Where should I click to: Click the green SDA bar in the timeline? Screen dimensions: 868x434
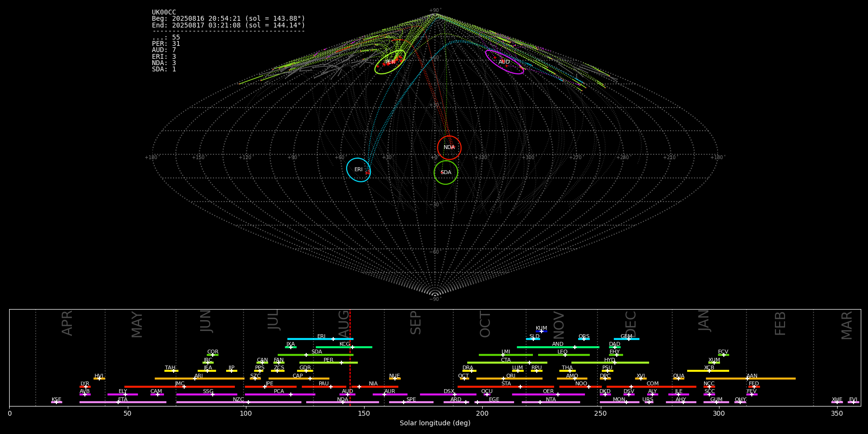coord(315,355)
